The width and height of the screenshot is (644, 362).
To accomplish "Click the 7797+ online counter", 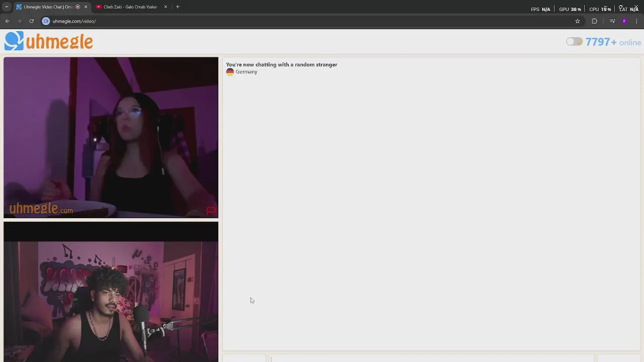I will (x=613, y=42).
